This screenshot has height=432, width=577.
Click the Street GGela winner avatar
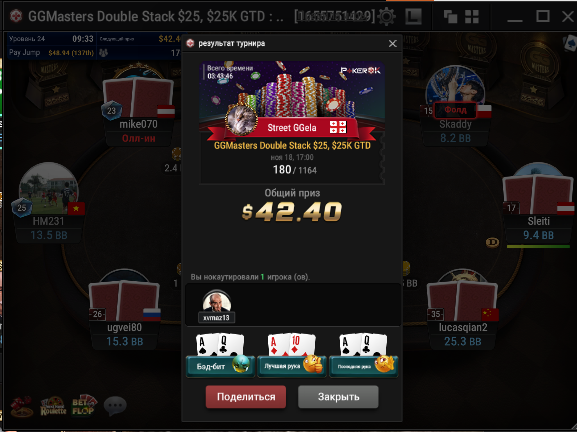[241, 120]
